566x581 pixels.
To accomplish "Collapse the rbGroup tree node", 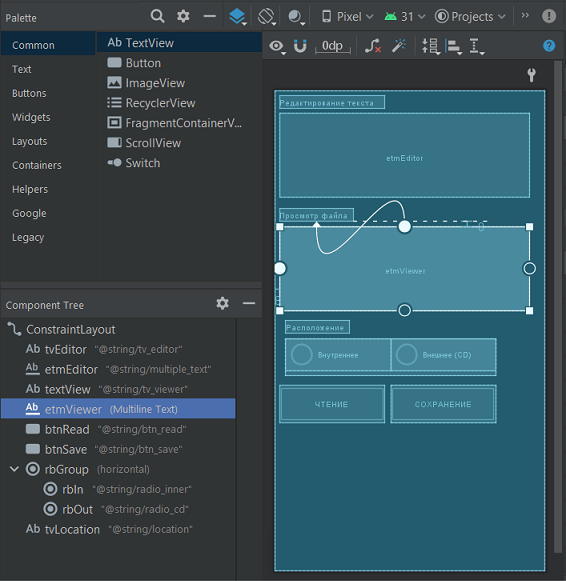I will pyautogui.click(x=14, y=469).
